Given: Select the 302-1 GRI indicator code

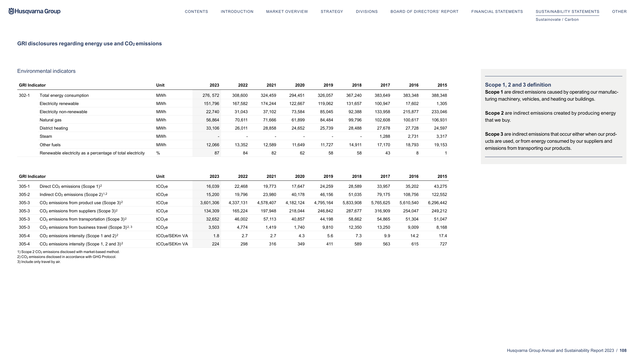Looking at the screenshot, I should click(x=24, y=95).
